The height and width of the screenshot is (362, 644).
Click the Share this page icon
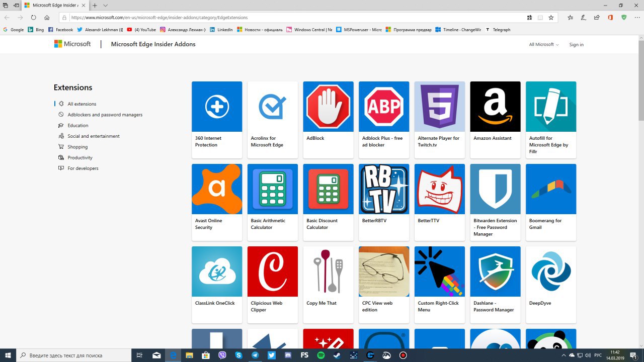tap(597, 17)
